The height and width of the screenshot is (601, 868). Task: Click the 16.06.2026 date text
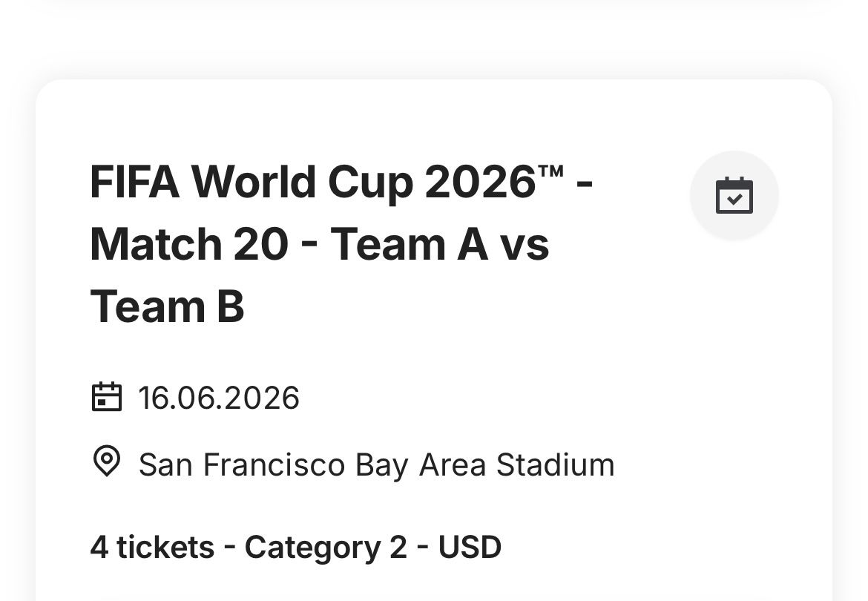[x=219, y=398]
